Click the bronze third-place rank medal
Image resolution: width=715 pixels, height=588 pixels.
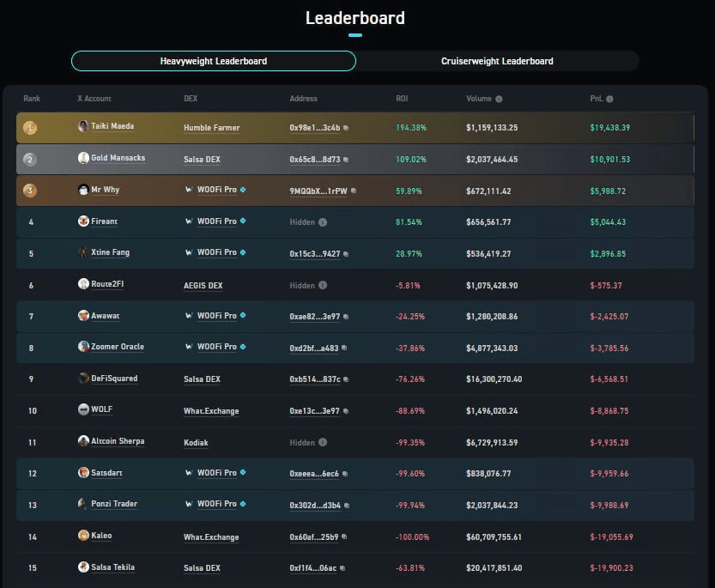(31, 190)
